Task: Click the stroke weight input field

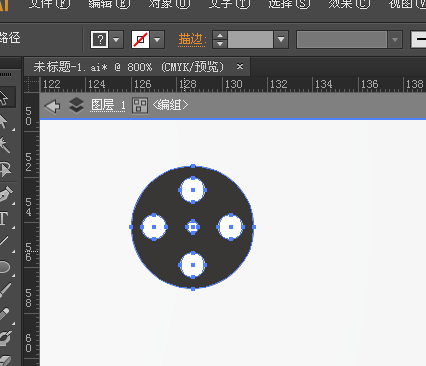Action: [x=250, y=40]
